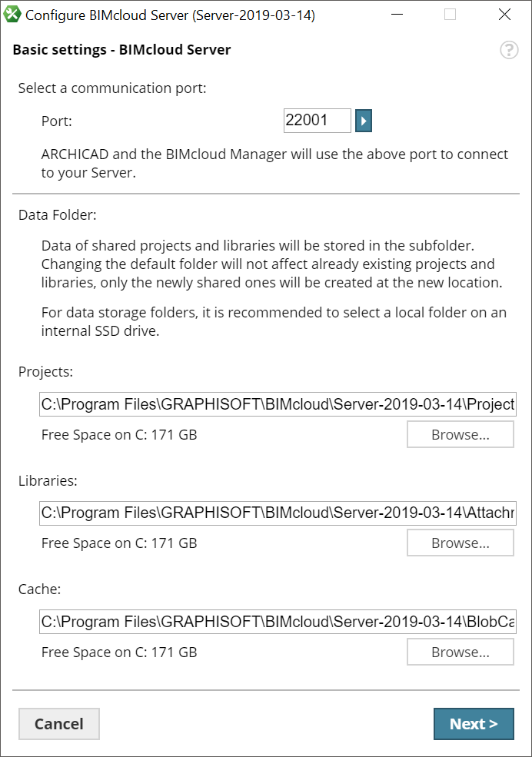Click into the Port number field
Viewport: 532px width, 757px height.
[x=317, y=121]
